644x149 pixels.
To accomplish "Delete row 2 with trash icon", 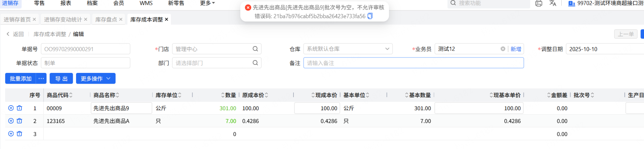I will click(20, 121).
